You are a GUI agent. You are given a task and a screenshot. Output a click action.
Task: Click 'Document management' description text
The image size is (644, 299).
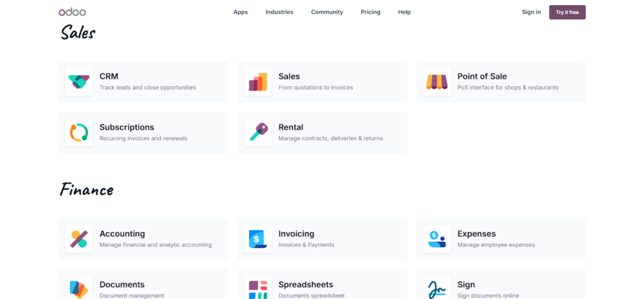tap(132, 296)
